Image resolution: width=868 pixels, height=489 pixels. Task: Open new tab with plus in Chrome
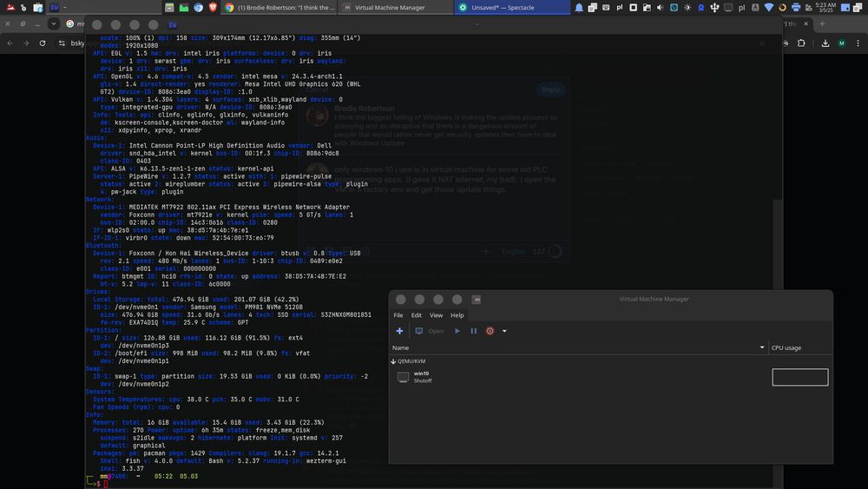pos(822,23)
